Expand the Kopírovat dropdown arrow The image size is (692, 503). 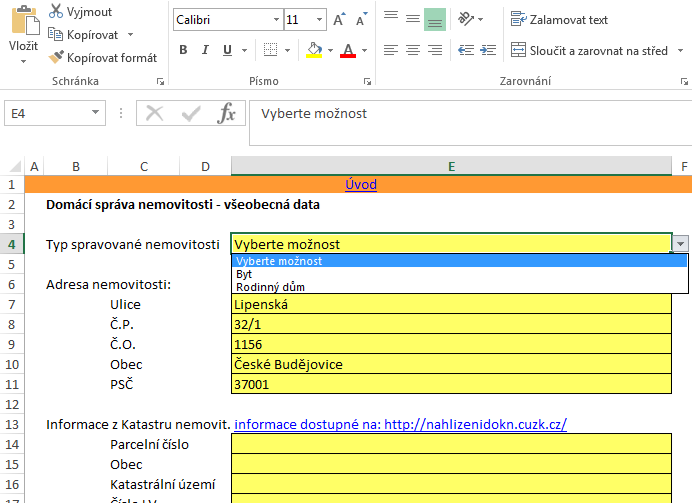[x=130, y=34]
